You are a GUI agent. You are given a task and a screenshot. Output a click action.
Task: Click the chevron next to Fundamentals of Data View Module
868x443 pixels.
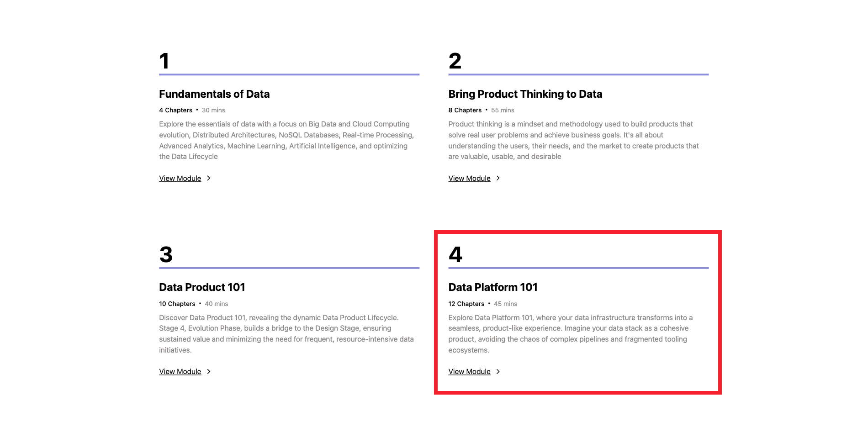pyautogui.click(x=209, y=178)
